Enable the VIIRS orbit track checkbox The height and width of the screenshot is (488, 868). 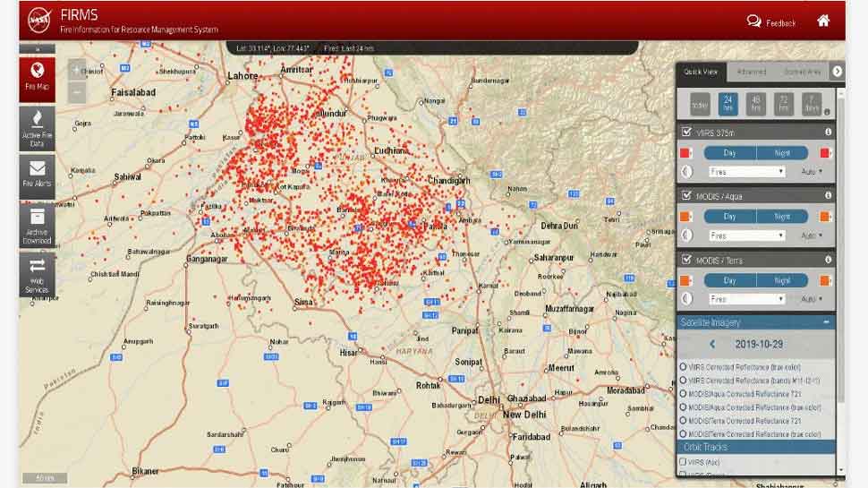683,461
